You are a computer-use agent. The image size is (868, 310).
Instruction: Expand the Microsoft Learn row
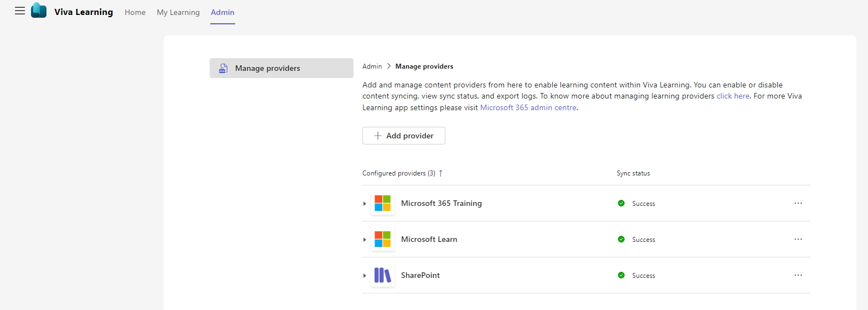tap(365, 240)
